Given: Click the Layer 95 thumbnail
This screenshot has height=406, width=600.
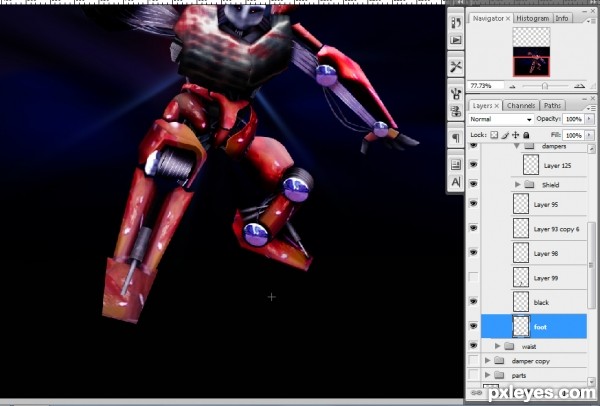Looking at the screenshot, I should (521, 204).
